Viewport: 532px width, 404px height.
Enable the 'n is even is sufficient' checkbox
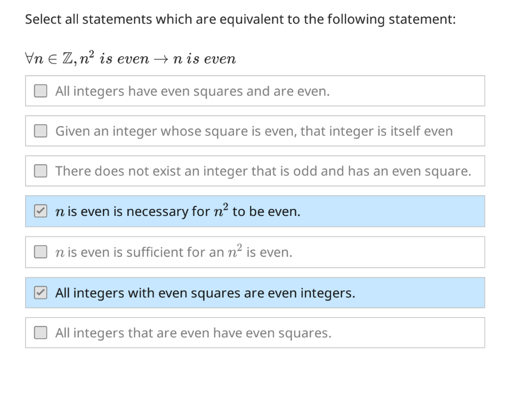[40, 252]
